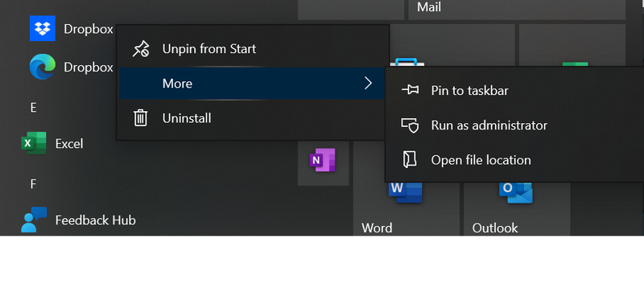Open the More submenu
The image size is (644, 304).
[253, 84]
